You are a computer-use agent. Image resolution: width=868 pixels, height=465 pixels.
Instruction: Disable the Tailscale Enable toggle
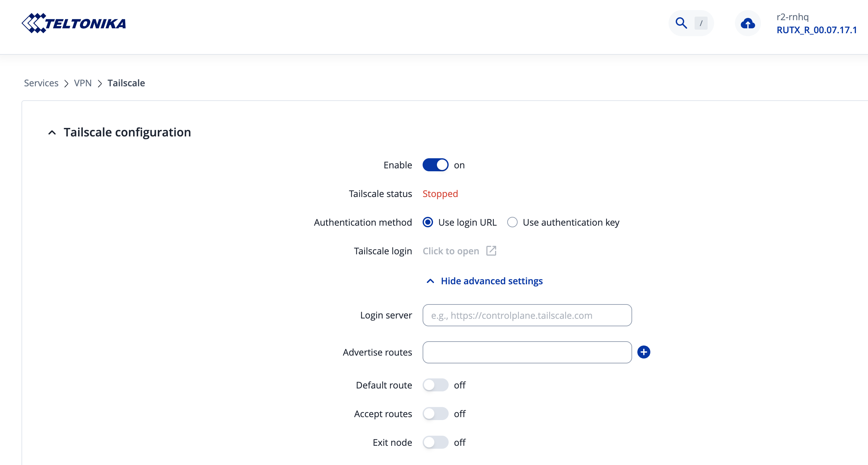[x=435, y=165]
